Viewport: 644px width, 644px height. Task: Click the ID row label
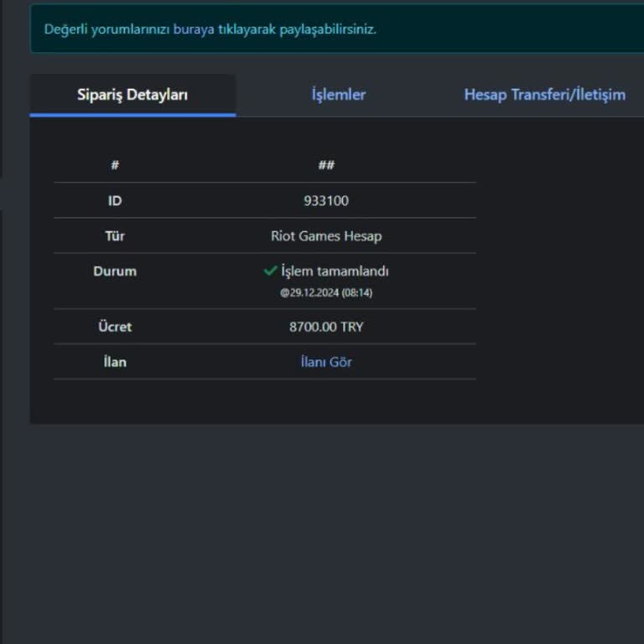[115, 201]
